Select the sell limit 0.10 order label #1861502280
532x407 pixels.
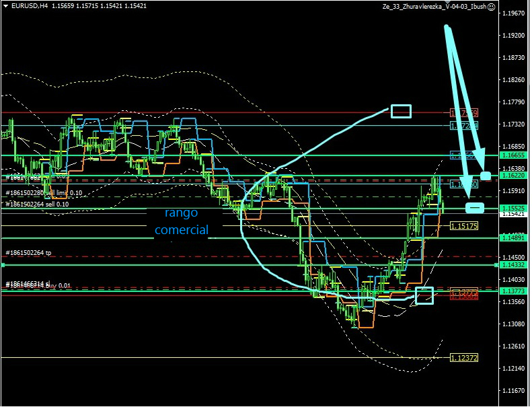(44, 193)
